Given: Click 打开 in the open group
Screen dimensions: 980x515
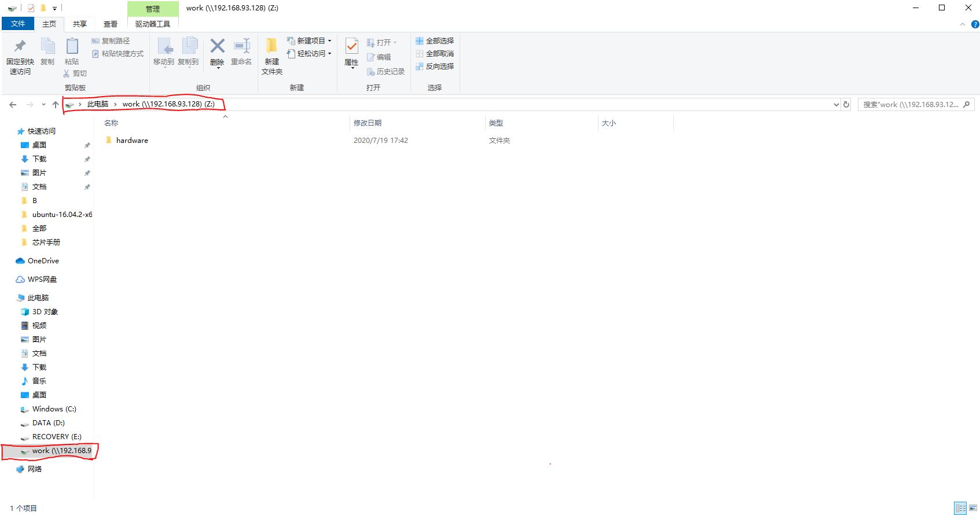Looking at the screenshot, I should coord(382,43).
